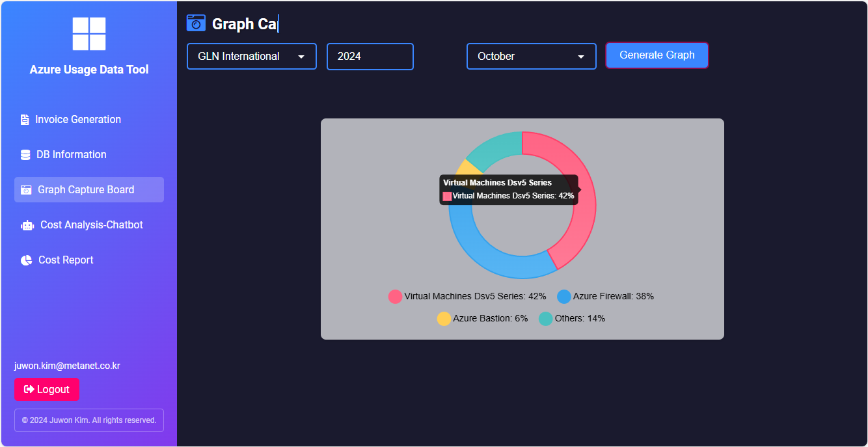This screenshot has height=447, width=868.
Task: Toggle Azure Bastion legend swatch
Action: pyautogui.click(x=444, y=319)
